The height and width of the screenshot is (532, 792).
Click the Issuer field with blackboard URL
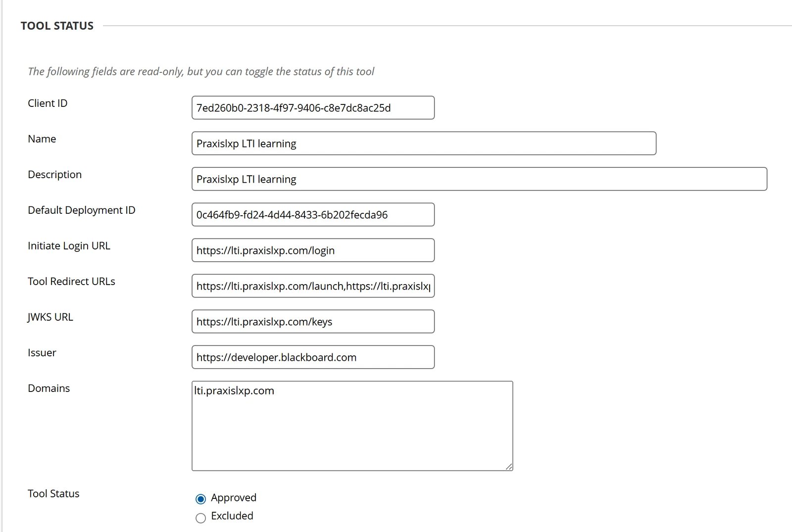[313, 357]
